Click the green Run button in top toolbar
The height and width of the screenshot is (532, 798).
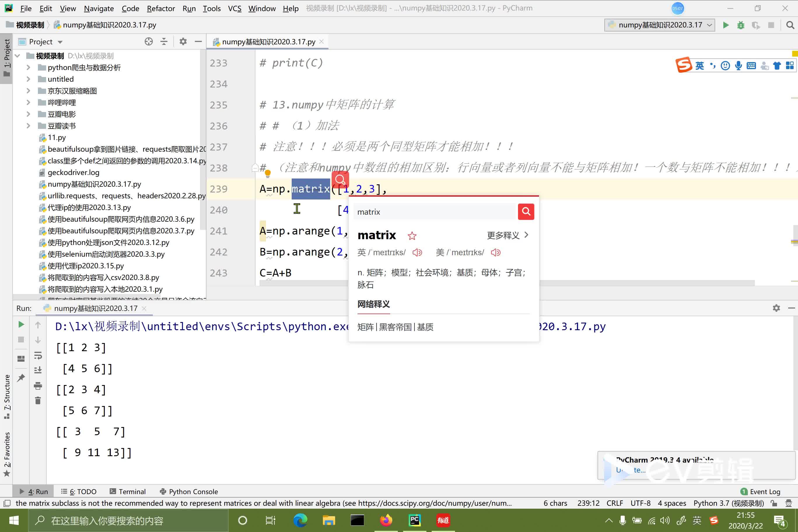pyautogui.click(x=725, y=25)
